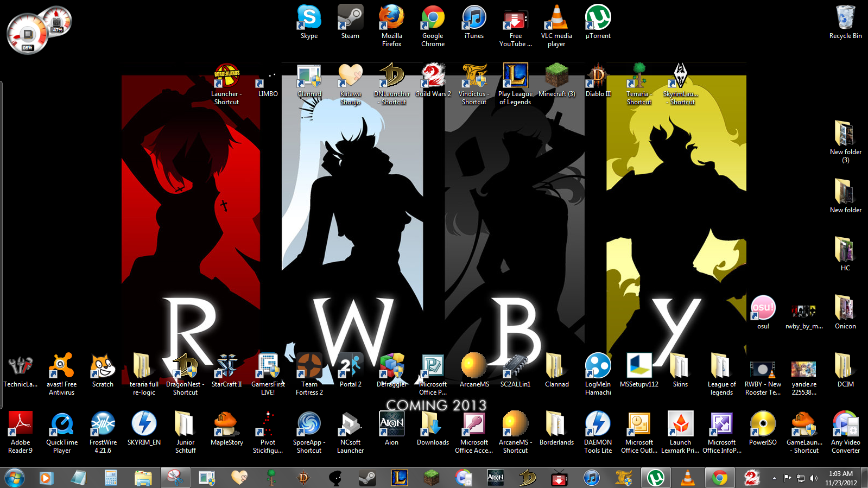Select the Free YouTube Download shortcut
Image resolution: width=868 pixels, height=488 pixels.
click(x=515, y=26)
